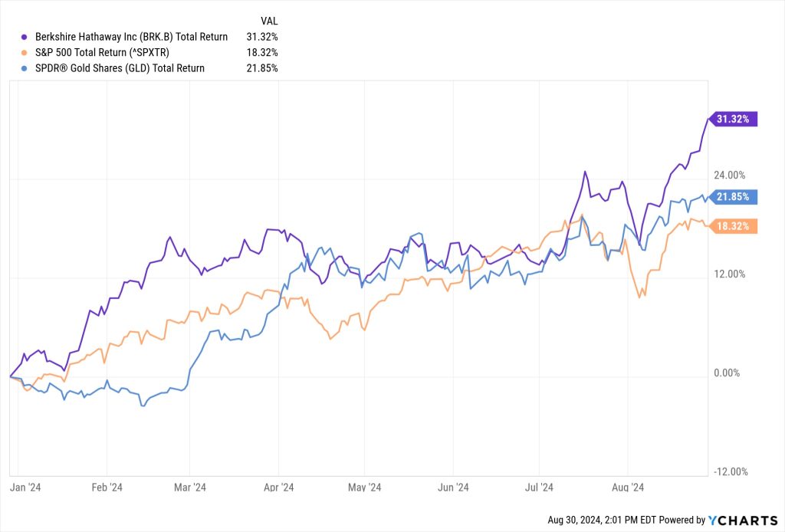
Task: Select the SPDR Gold Shares (GLD) legend label
Action: [120, 68]
